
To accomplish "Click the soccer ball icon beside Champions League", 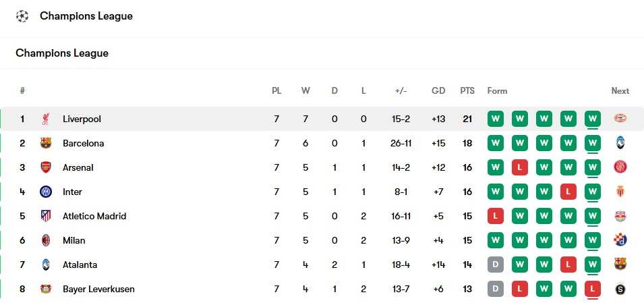I will point(22,16).
